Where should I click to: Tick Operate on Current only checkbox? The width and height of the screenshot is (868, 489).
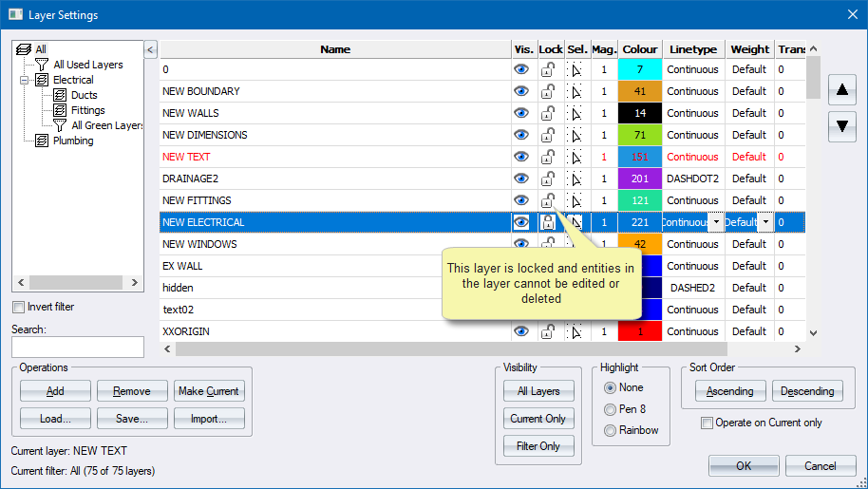tap(707, 423)
